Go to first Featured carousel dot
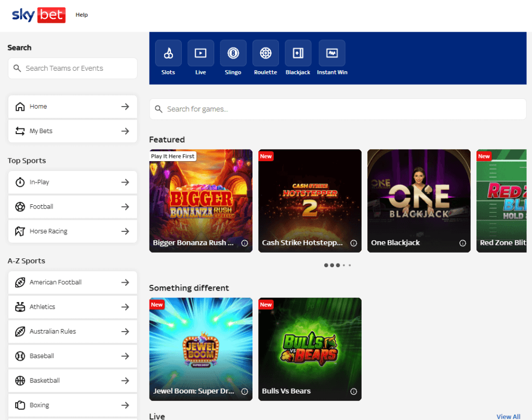Screen dimensions: 532x420 pyautogui.click(x=326, y=265)
